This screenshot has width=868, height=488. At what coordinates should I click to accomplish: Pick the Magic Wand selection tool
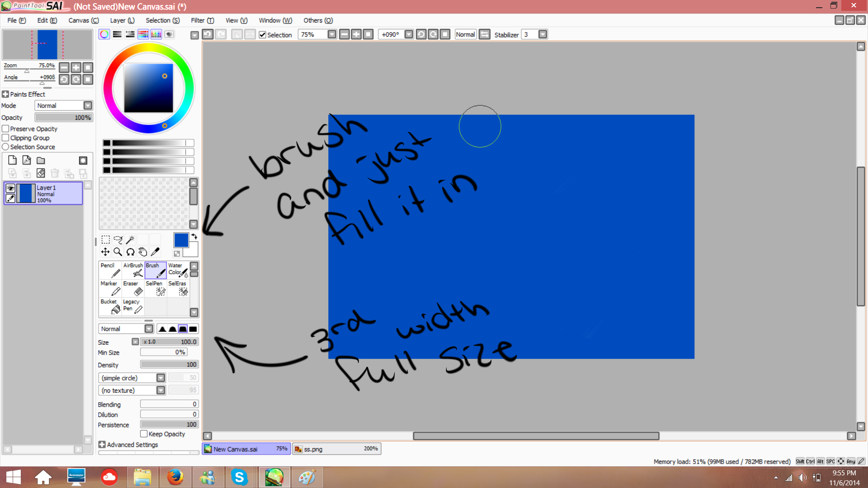click(130, 239)
